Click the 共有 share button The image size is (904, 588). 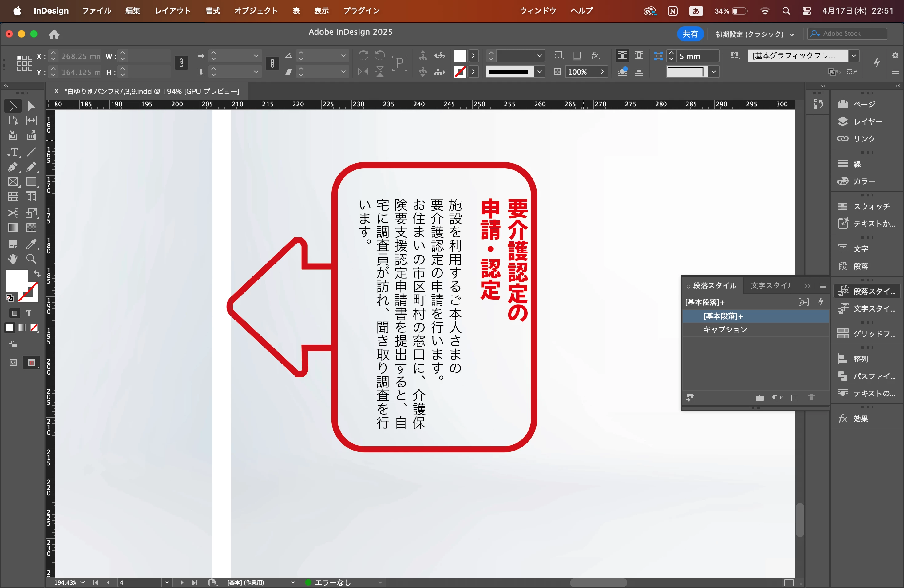click(690, 34)
